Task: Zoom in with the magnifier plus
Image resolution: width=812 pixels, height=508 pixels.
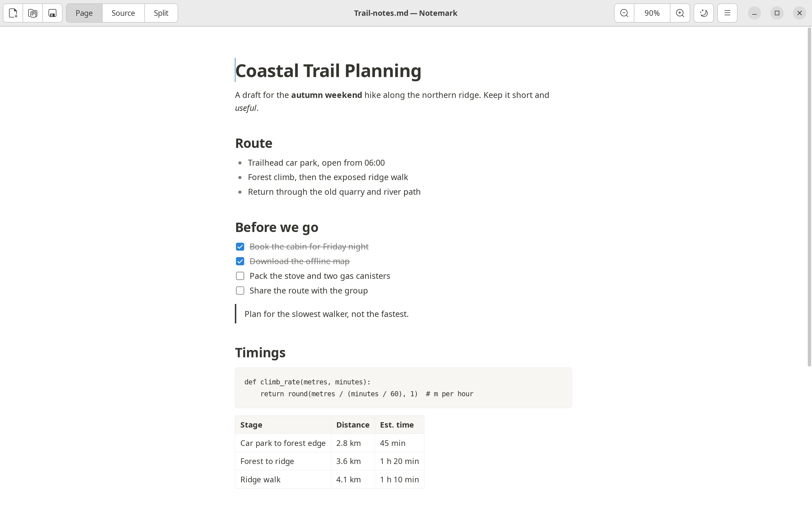Action: click(x=680, y=13)
